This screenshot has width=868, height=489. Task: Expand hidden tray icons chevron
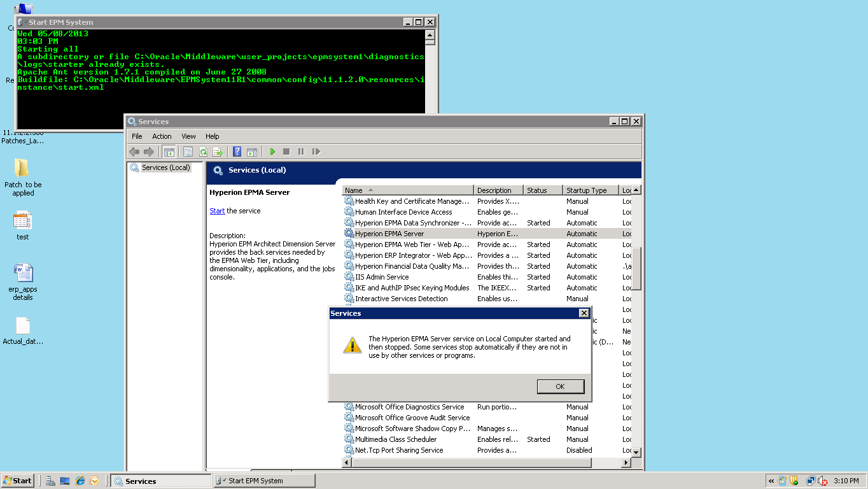[x=772, y=481]
